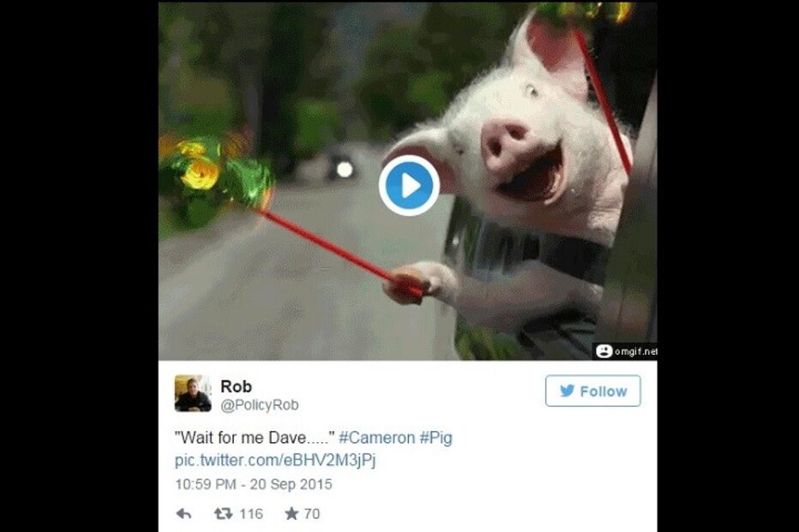Open the pic.twitter.com/eBHV2M3jPj link
Screen dimensions: 799x532
(x=275, y=460)
